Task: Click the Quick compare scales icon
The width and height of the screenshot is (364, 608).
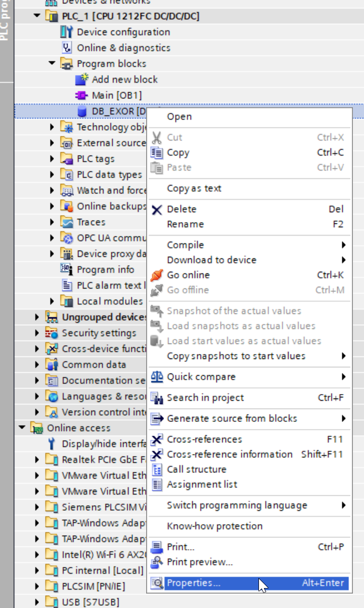Action: coord(157,376)
